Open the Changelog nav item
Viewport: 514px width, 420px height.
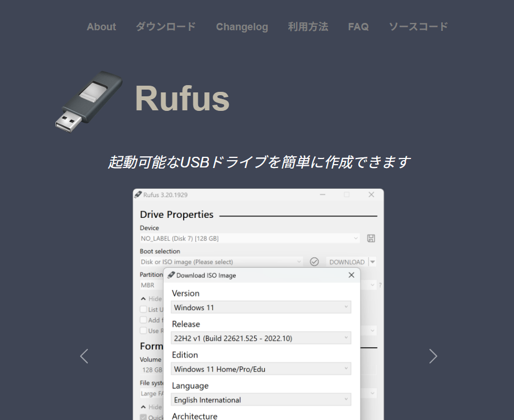click(242, 27)
